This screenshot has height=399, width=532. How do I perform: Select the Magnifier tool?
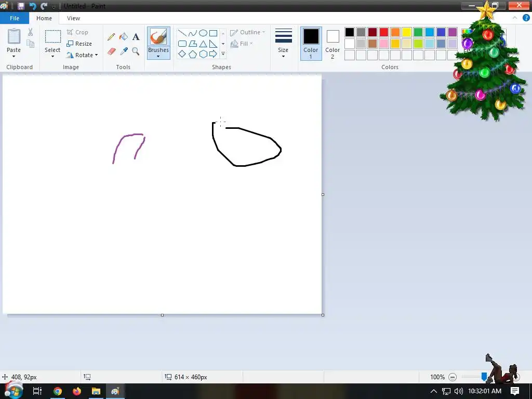pyautogui.click(x=136, y=51)
